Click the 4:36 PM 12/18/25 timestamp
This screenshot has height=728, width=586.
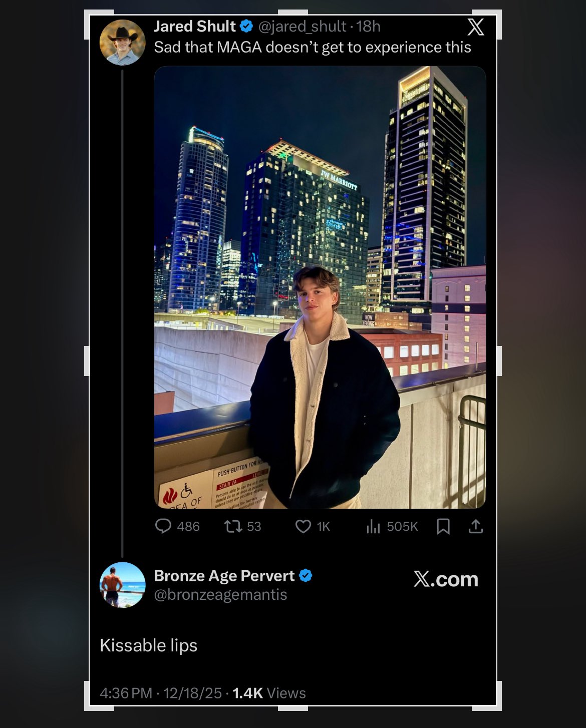pos(161,693)
